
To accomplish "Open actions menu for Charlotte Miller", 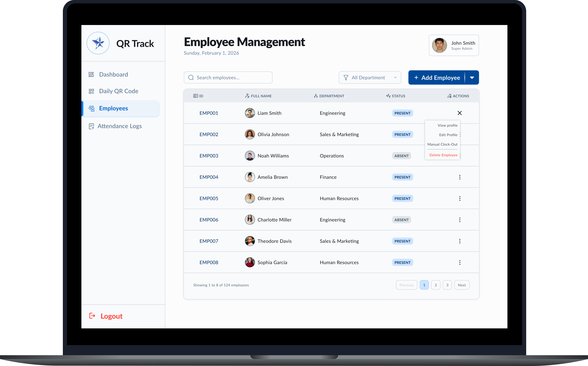I will coord(460,220).
